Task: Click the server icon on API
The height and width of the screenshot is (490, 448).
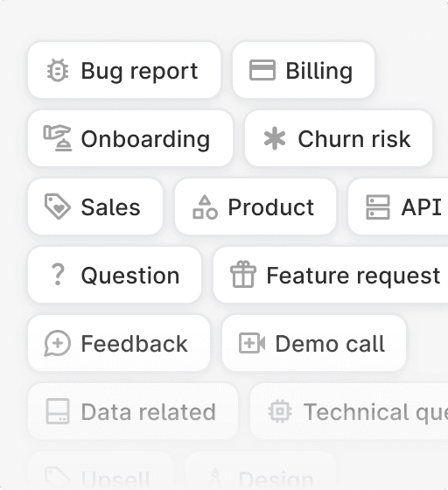Action: click(x=378, y=206)
